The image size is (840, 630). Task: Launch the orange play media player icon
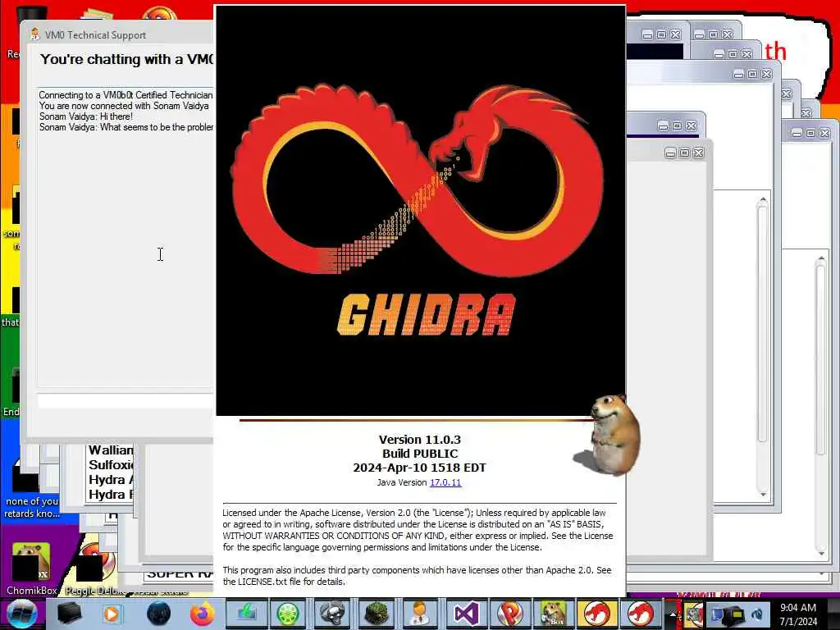(x=112, y=614)
